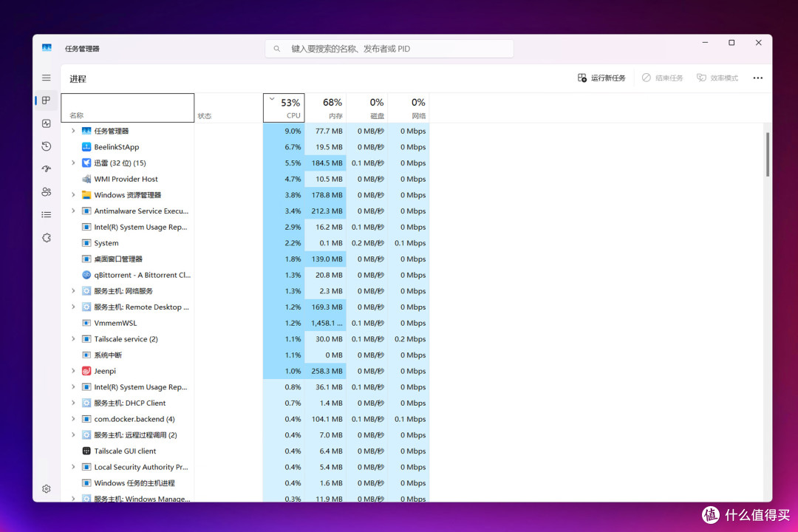Expand 服务主机: 网络服务 group
Image resolution: width=798 pixels, height=532 pixels.
click(x=72, y=291)
